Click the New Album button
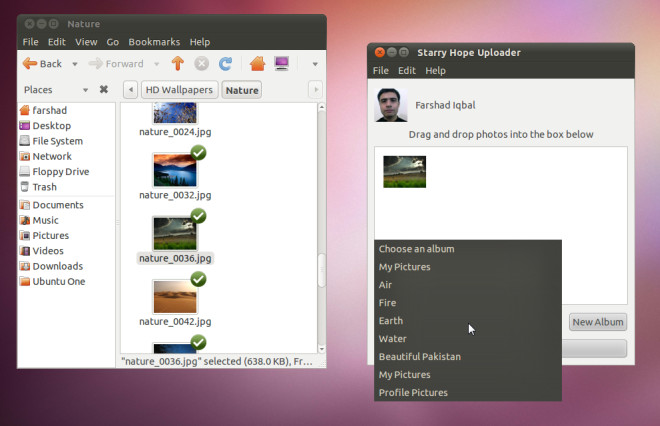 pos(598,322)
